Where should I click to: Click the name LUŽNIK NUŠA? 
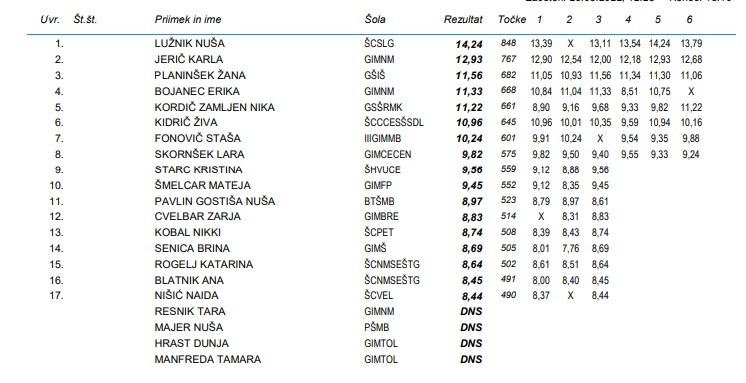(189, 43)
